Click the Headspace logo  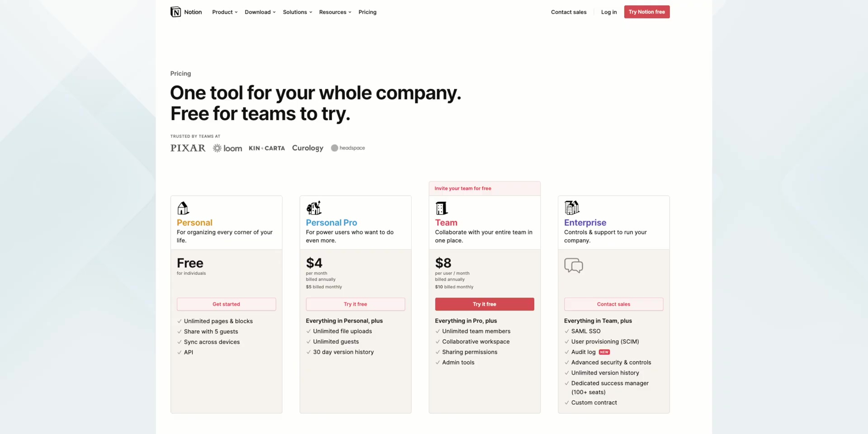click(348, 148)
